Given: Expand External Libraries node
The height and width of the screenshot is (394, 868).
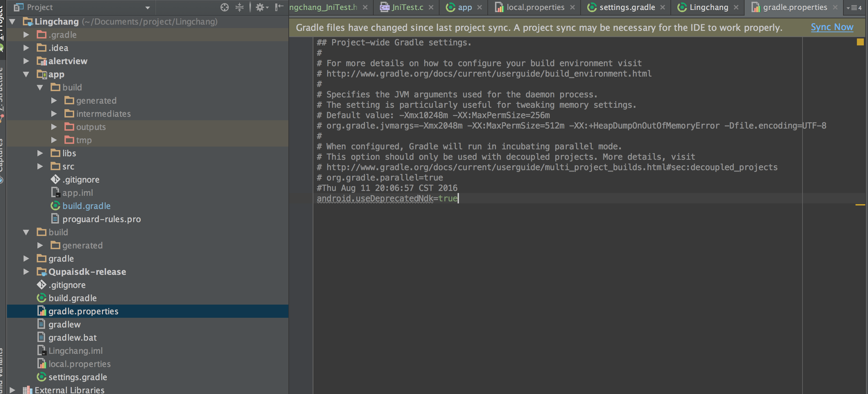Looking at the screenshot, I should click(12, 390).
